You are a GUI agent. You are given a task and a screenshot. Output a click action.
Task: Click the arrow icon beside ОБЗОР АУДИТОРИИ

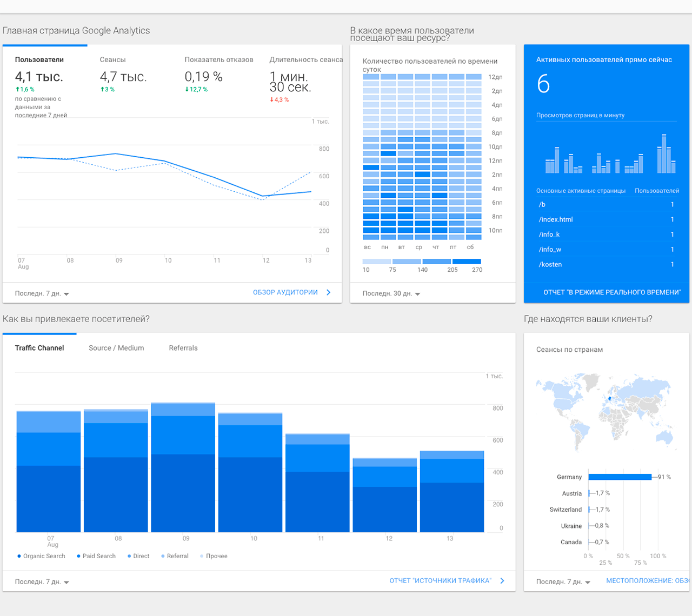coord(328,292)
